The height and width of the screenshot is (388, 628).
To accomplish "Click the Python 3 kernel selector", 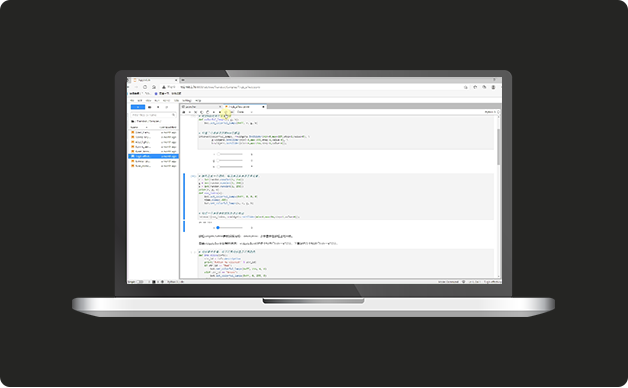I will (490, 112).
